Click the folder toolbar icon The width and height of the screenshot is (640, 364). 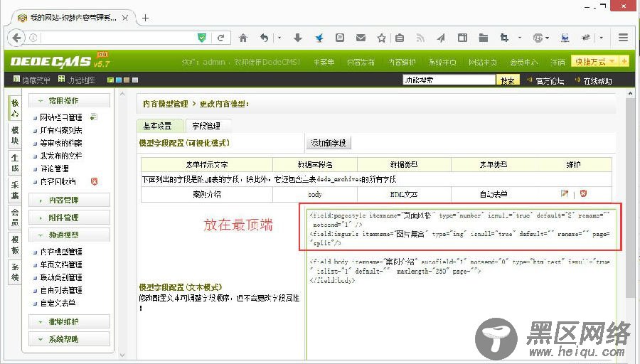484,38
